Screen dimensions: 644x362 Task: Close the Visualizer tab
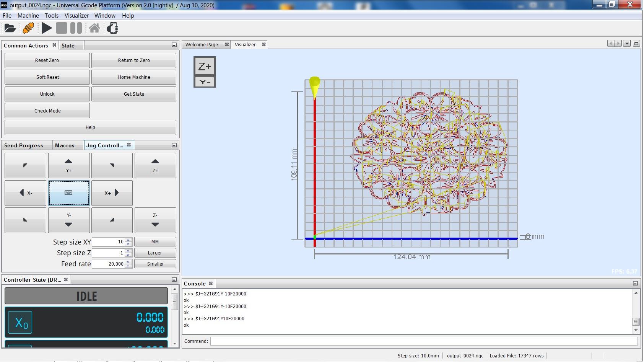coord(263,44)
